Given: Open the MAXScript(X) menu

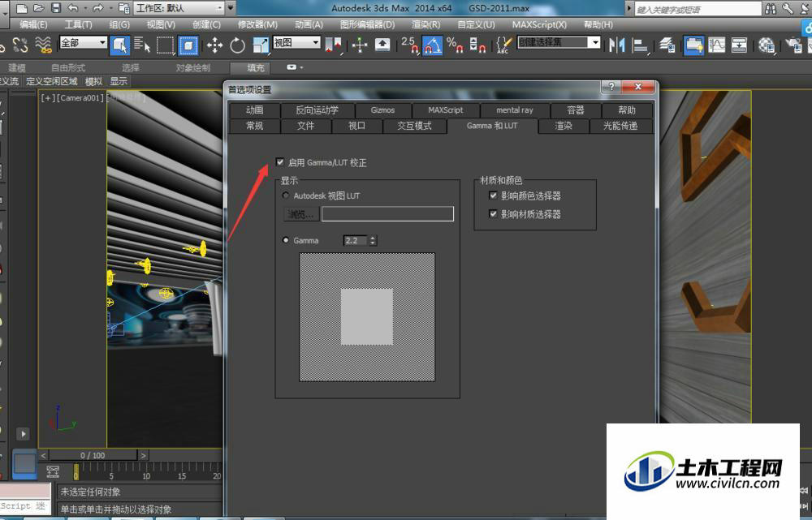Looking at the screenshot, I should tap(539, 25).
